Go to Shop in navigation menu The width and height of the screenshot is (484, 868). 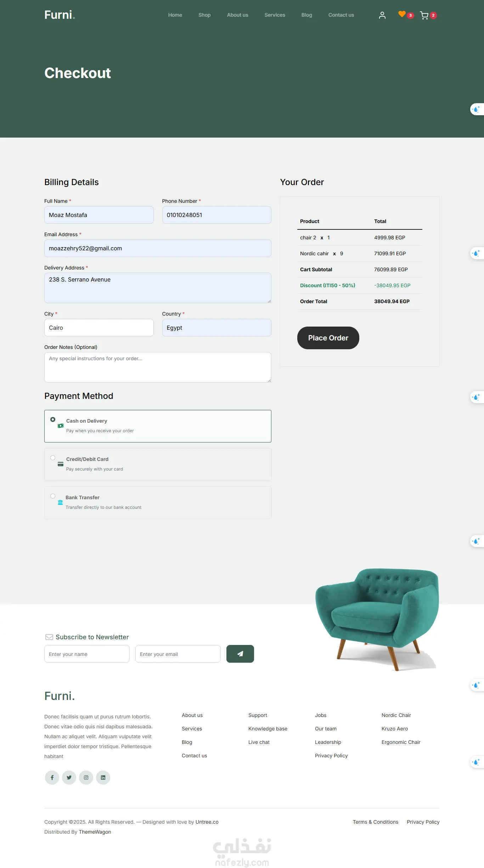click(x=204, y=15)
